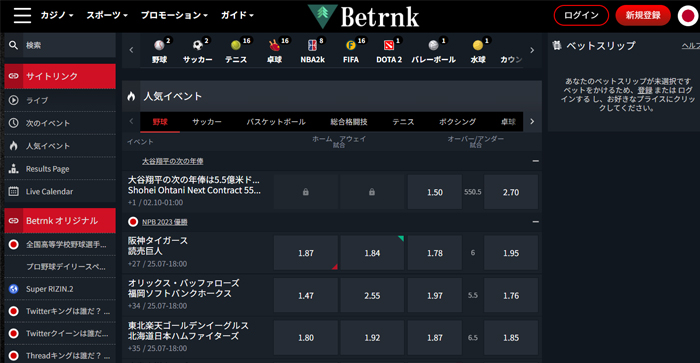Click the bet slip icon
Screen dimensions: 700x363
(x=556, y=46)
